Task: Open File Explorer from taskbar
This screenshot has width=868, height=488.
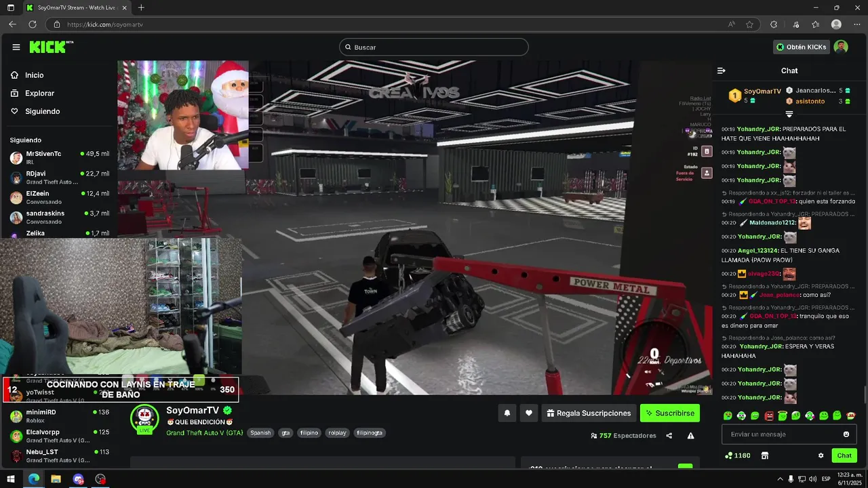Action: click(x=56, y=479)
